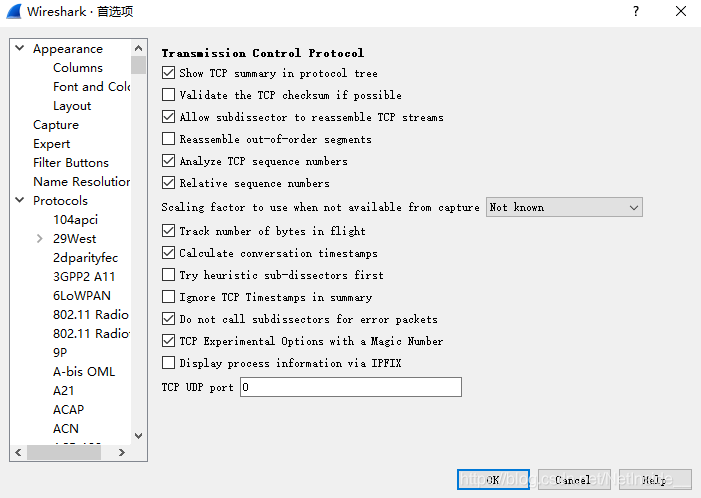Screen dimensions: 701x498
Task: Uncheck Relative sequence numbers
Action: tap(169, 183)
